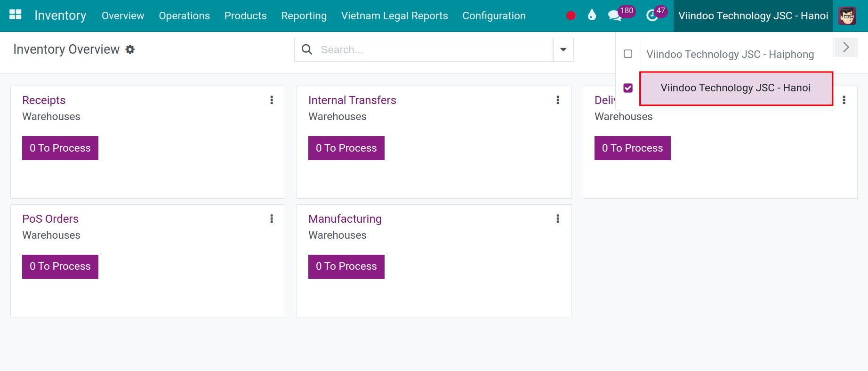This screenshot has width=868, height=371.
Task: Open the Internal Transfers card three-dot menu
Action: 558,100
